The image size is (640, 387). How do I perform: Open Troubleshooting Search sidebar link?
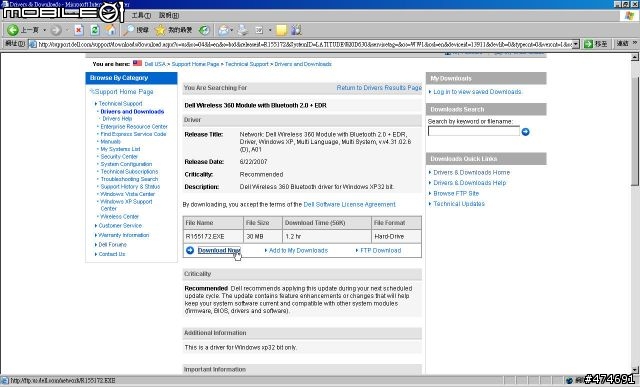coord(129,179)
